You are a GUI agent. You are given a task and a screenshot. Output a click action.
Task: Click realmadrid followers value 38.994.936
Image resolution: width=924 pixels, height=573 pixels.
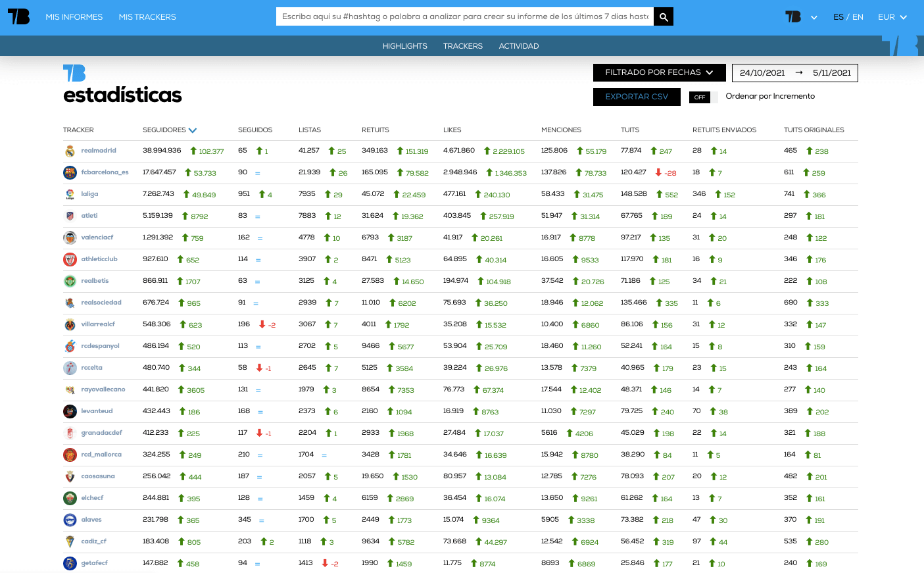pos(162,151)
